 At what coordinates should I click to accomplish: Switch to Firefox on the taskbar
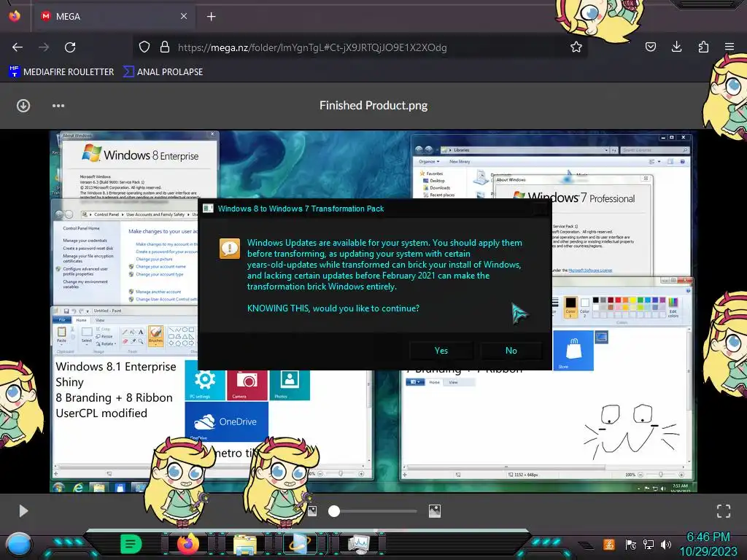pyautogui.click(x=187, y=544)
